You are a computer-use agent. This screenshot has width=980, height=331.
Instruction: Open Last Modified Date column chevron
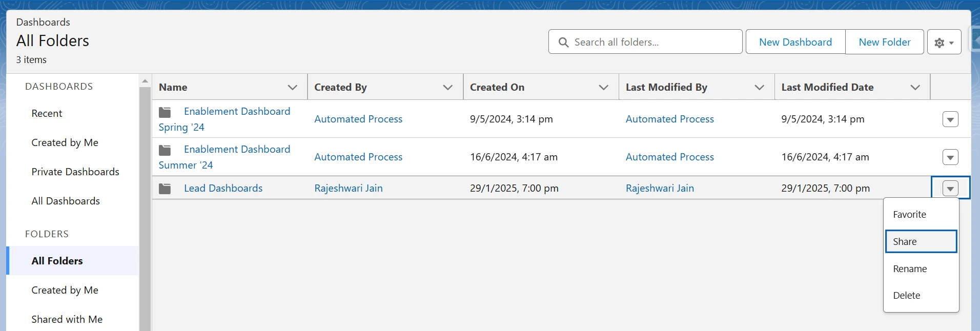pos(915,88)
